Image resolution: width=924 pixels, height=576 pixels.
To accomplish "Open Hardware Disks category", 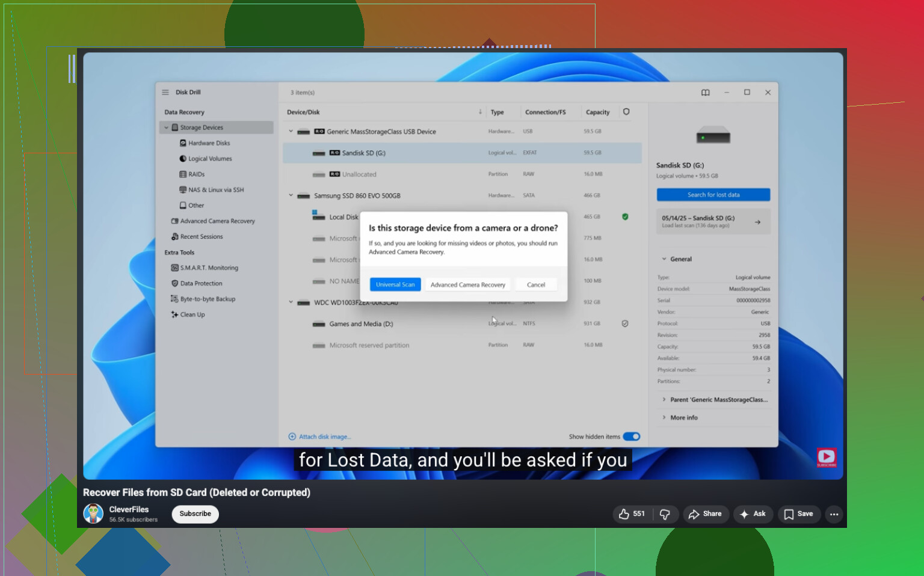I will 205,143.
